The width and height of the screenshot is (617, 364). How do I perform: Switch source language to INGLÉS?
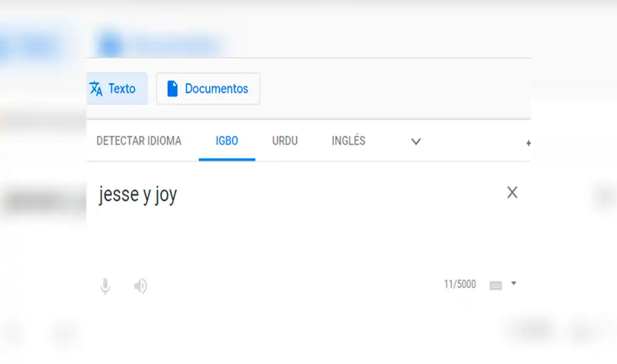point(347,141)
